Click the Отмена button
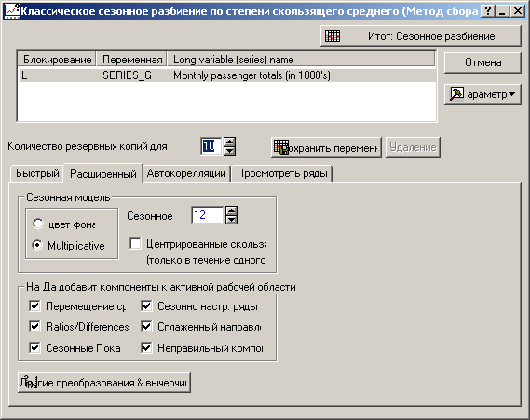 click(x=482, y=62)
